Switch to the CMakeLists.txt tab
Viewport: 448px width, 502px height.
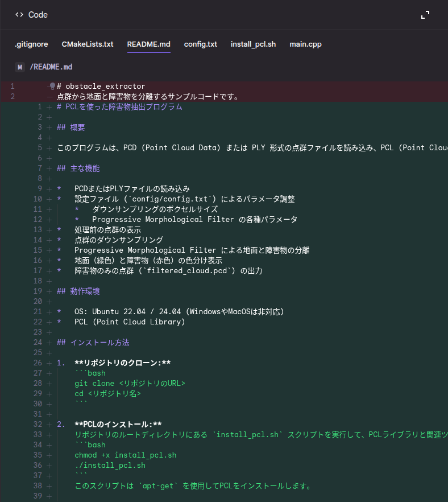click(88, 44)
